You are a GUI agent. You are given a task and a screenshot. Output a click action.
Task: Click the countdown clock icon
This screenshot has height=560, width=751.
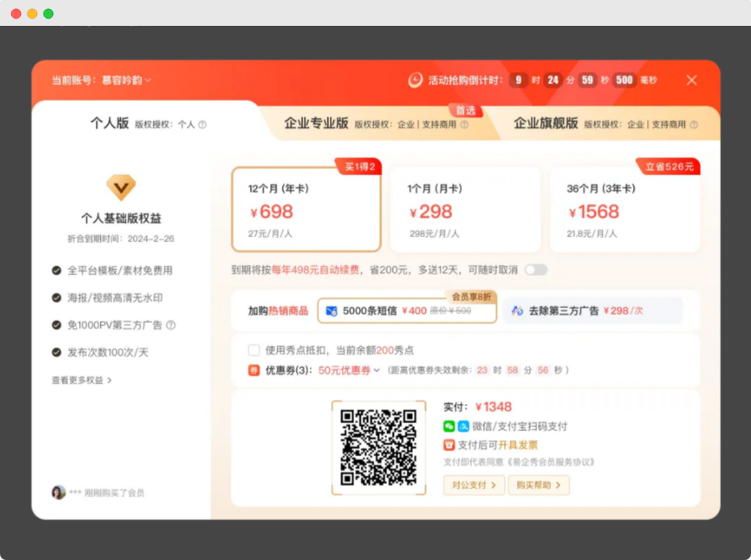click(x=415, y=80)
